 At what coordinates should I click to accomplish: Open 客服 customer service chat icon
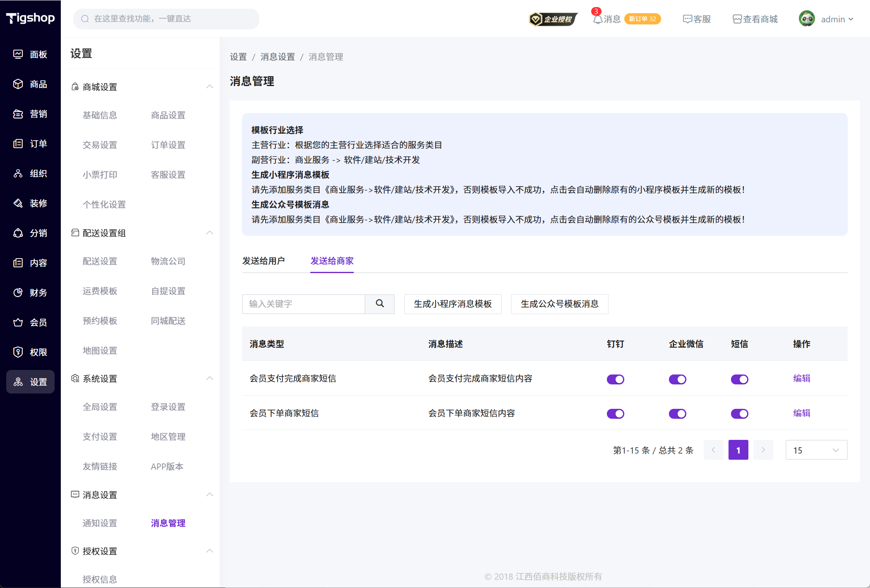tap(687, 19)
